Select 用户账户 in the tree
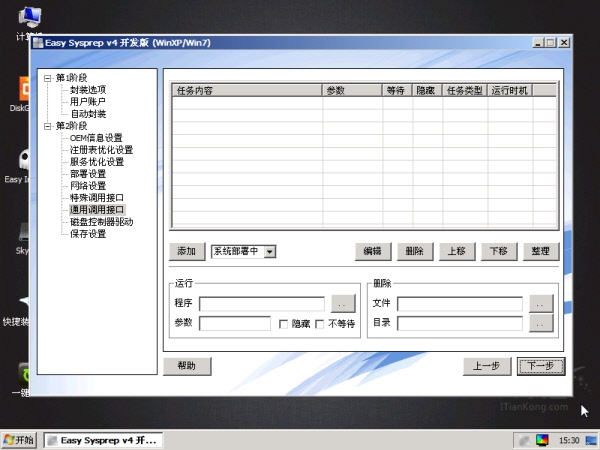 [88, 102]
